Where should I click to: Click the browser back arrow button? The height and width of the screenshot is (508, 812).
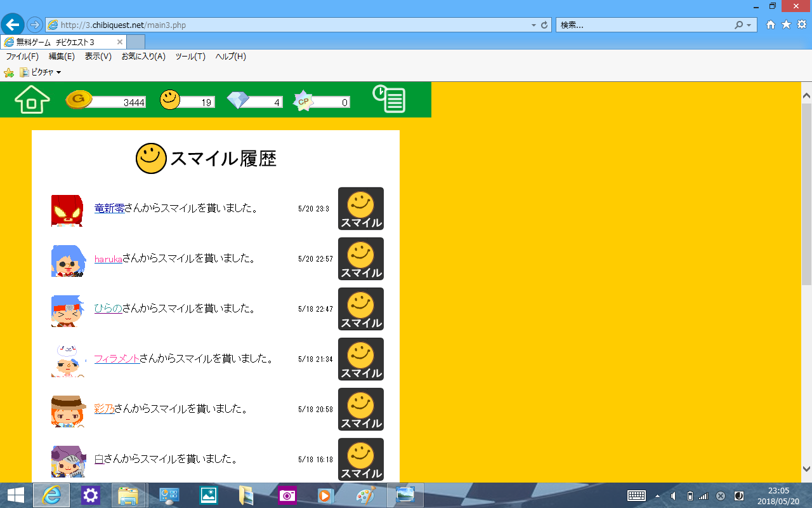tap(13, 25)
